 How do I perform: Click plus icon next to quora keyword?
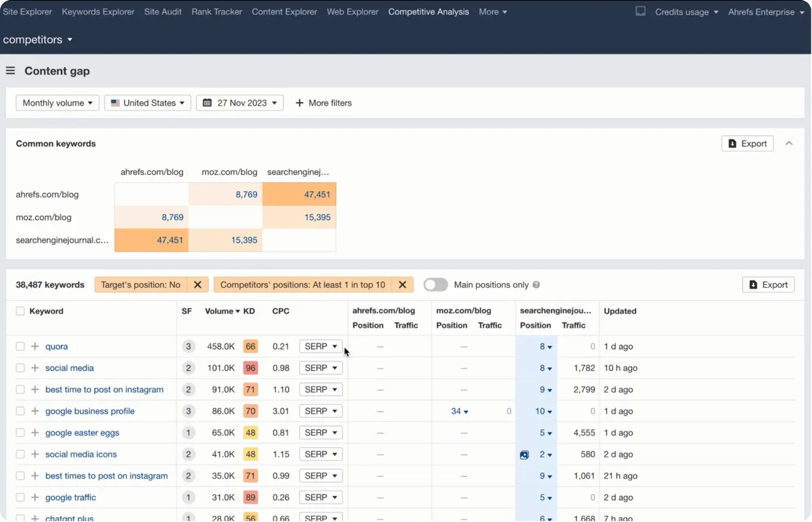[35, 346]
